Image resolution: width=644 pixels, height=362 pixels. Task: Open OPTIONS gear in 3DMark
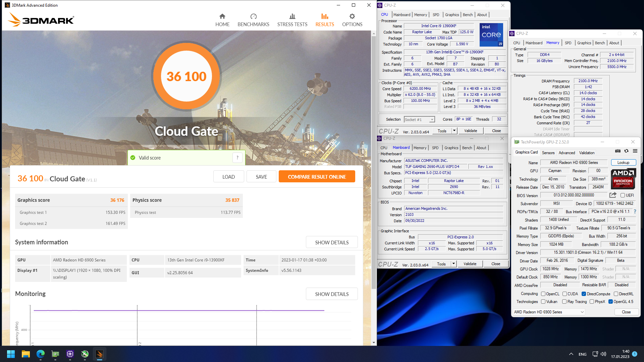click(352, 20)
